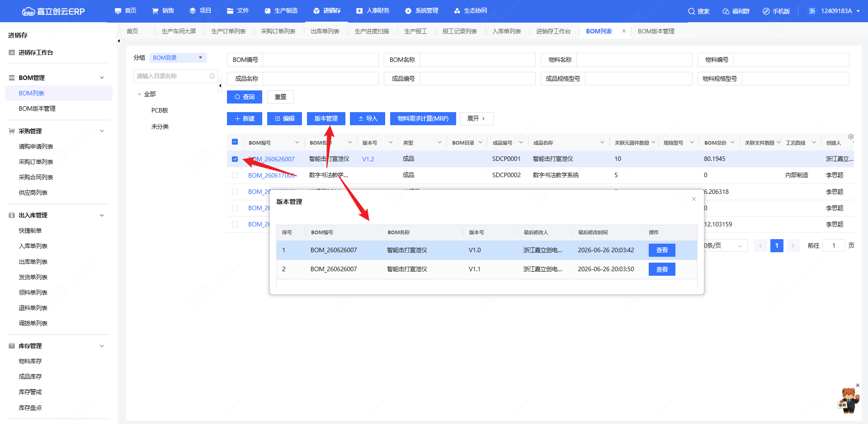868x424 pixels.
Task: Select PCB板 in the directory tree
Action: click(160, 110)
